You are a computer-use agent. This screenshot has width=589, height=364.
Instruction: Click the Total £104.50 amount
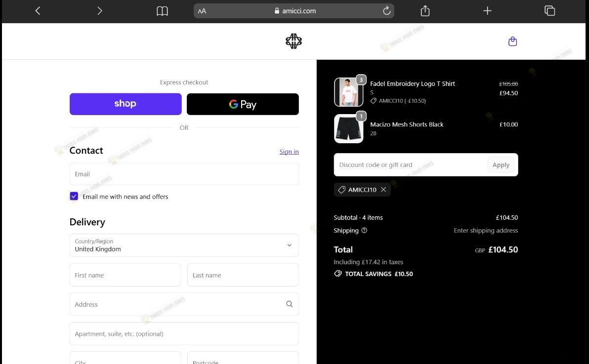[x=503, y=249]
